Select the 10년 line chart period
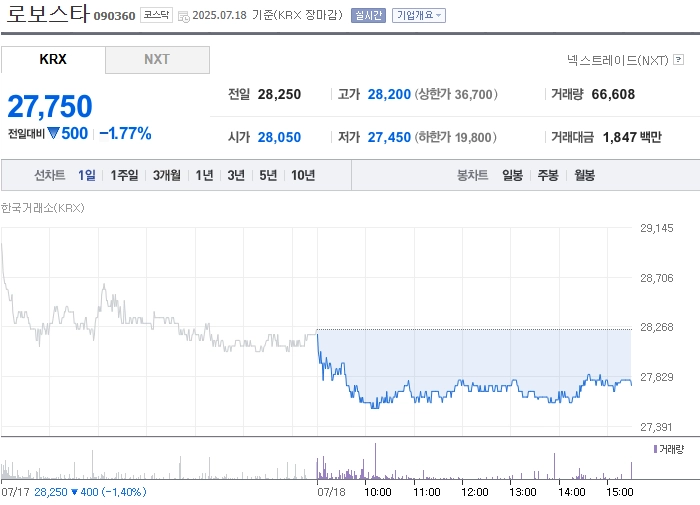Image resolution: width=700 pixels, height=505 pixels. pyautogui.click(x=303, y=175)
